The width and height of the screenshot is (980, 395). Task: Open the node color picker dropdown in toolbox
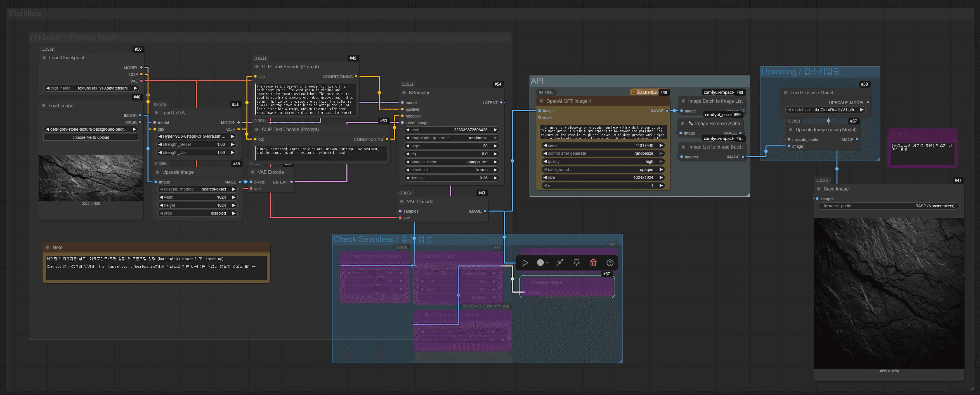pyautogui.click(x=542, y=263)
